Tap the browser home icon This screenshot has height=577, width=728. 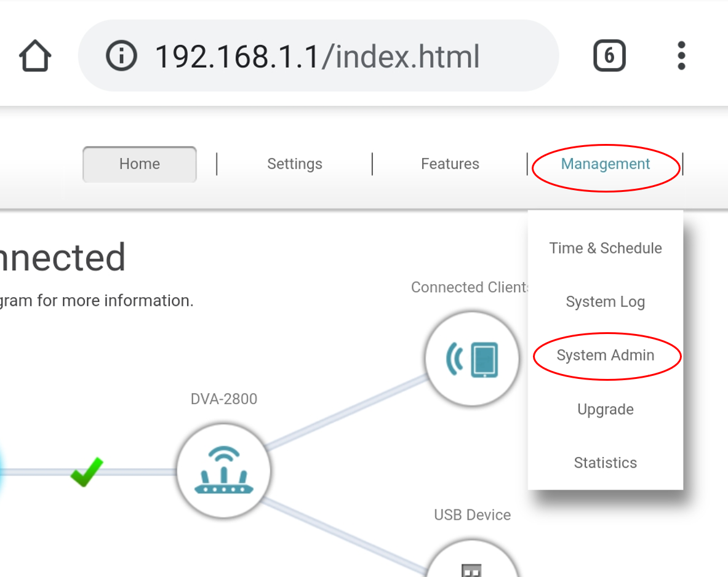35,56
